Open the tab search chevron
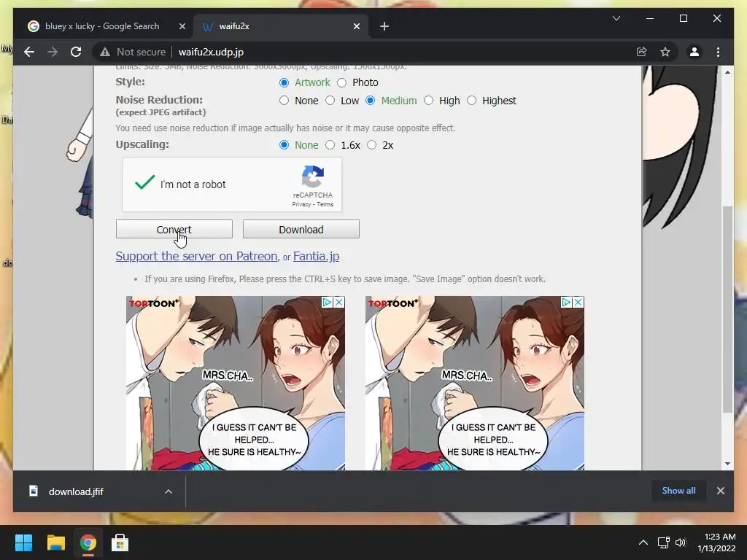The height and width of the screenshot is (560, 747). coord(616,18)
